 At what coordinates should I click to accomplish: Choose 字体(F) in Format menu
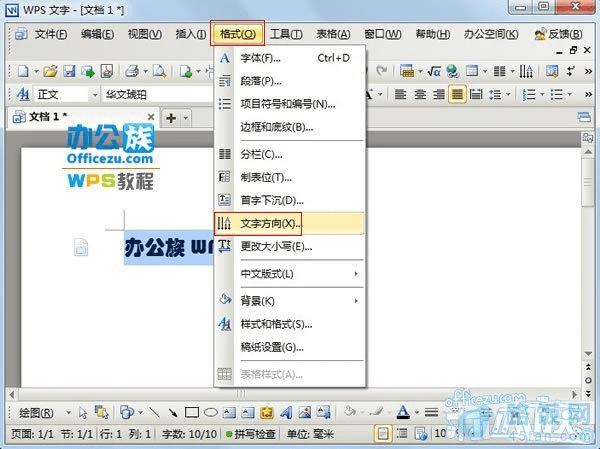pos(289,58)
